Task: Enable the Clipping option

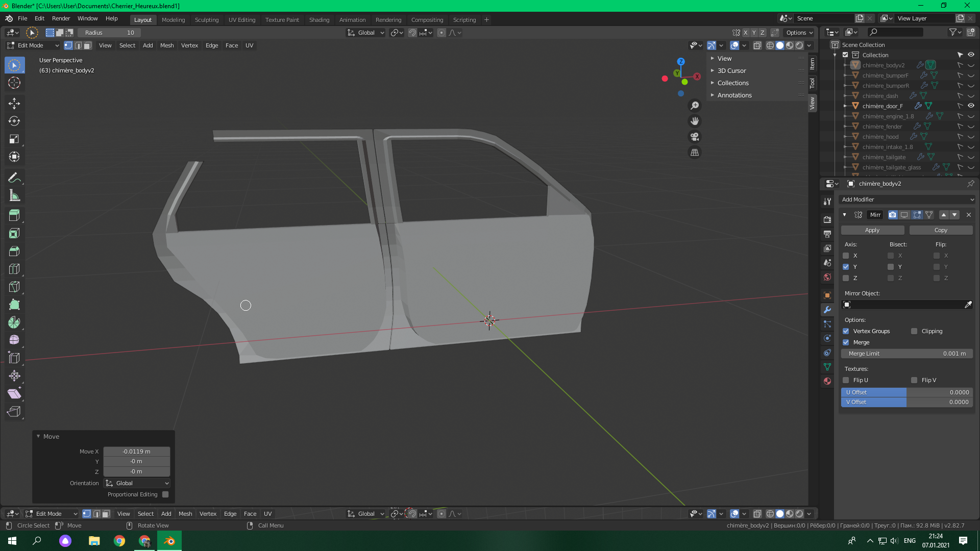Action: (914, 331)
